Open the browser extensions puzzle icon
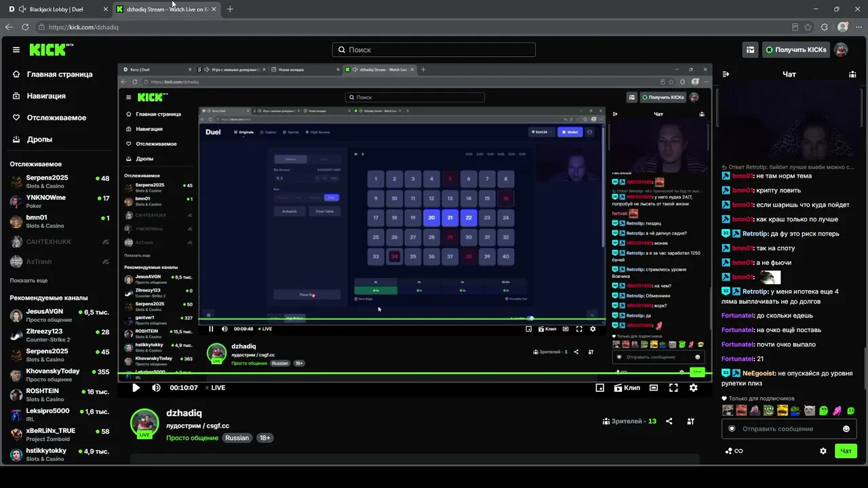The image size is (868, 488). click(825, 27)
